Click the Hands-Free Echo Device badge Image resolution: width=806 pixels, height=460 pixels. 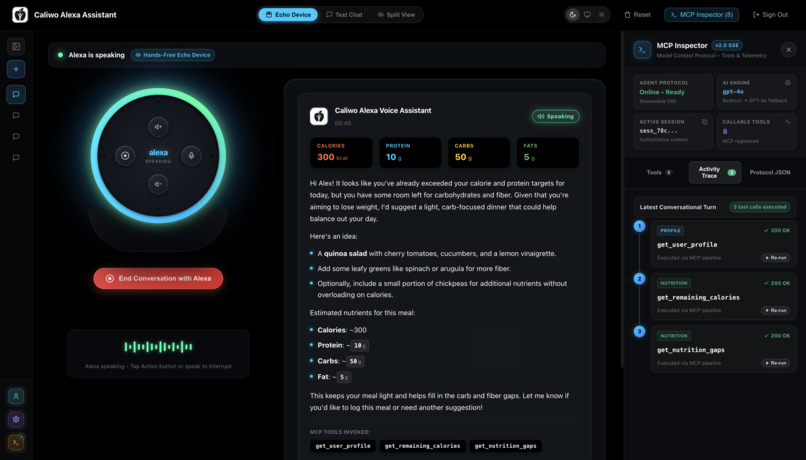[173, 55]
